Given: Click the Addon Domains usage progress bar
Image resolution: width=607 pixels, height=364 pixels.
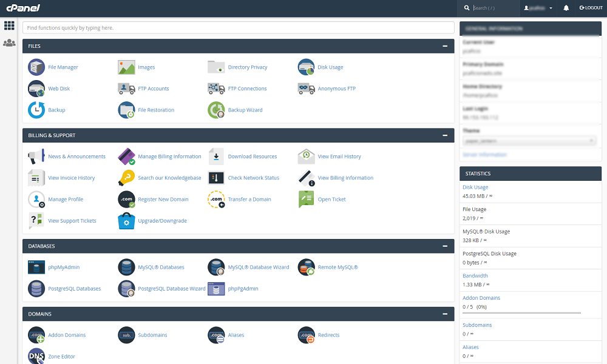Looking at the screenshot, I should point(522,313).
